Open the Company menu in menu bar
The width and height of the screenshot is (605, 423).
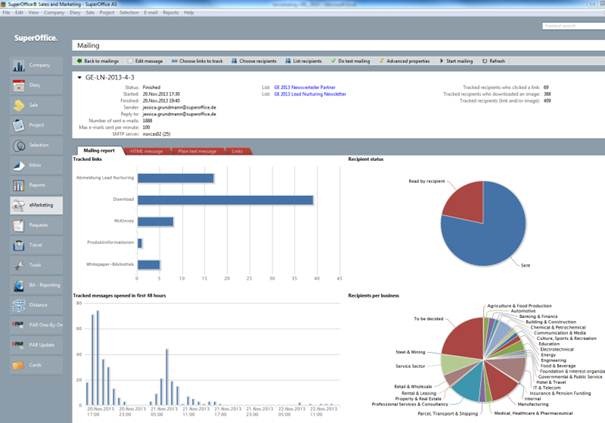tap(54, 12)
